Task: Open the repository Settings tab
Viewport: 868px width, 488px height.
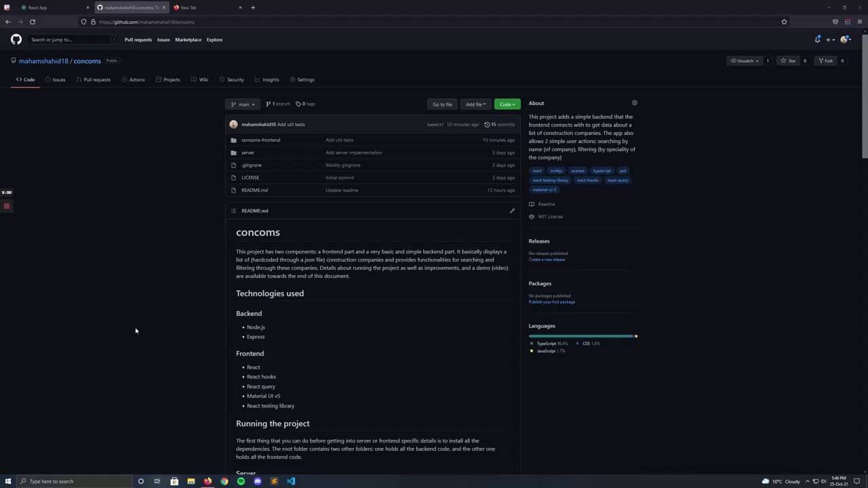Action: coord(302,80)
